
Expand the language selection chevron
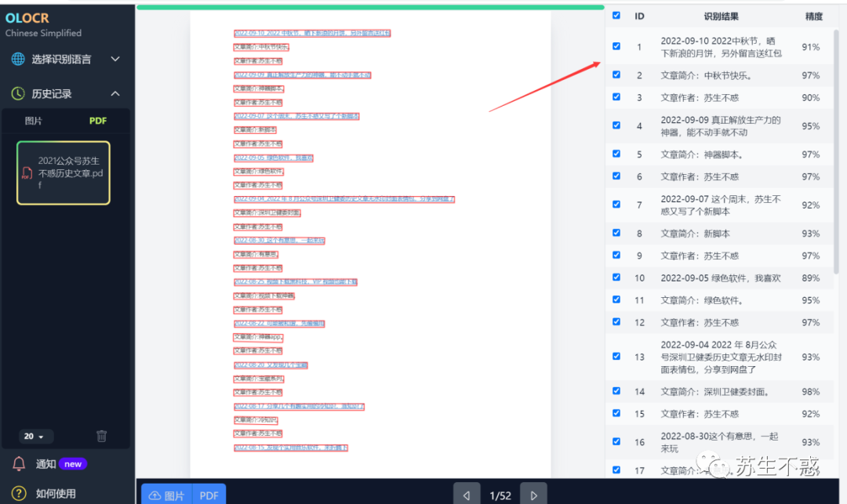115,59
